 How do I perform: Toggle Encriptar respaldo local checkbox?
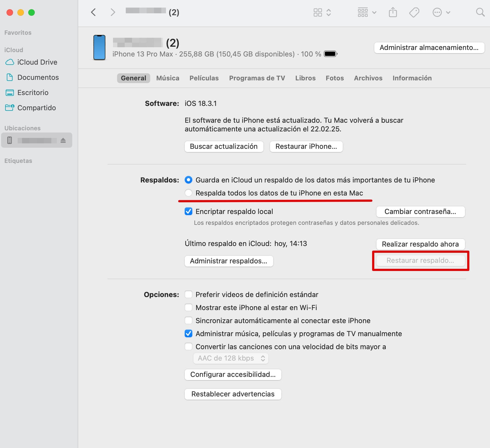point(188,211)
